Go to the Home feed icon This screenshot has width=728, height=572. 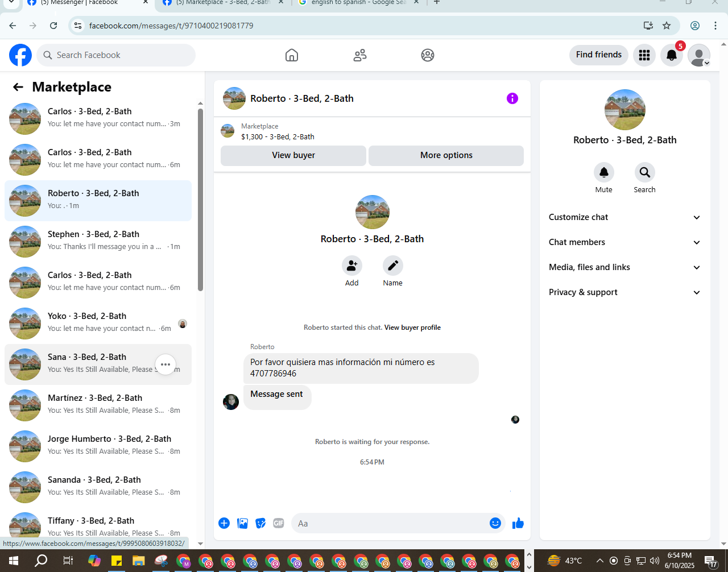pos(292,55)
